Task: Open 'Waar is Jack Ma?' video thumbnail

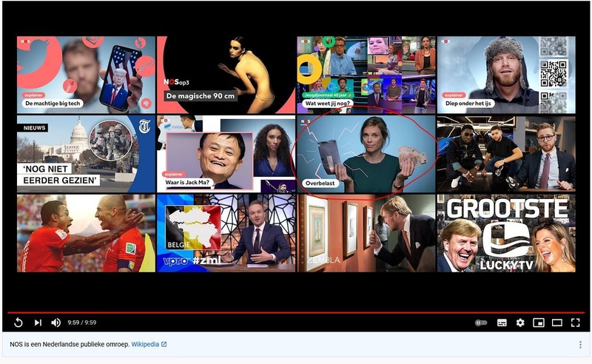Action: [x=226, y=154]
